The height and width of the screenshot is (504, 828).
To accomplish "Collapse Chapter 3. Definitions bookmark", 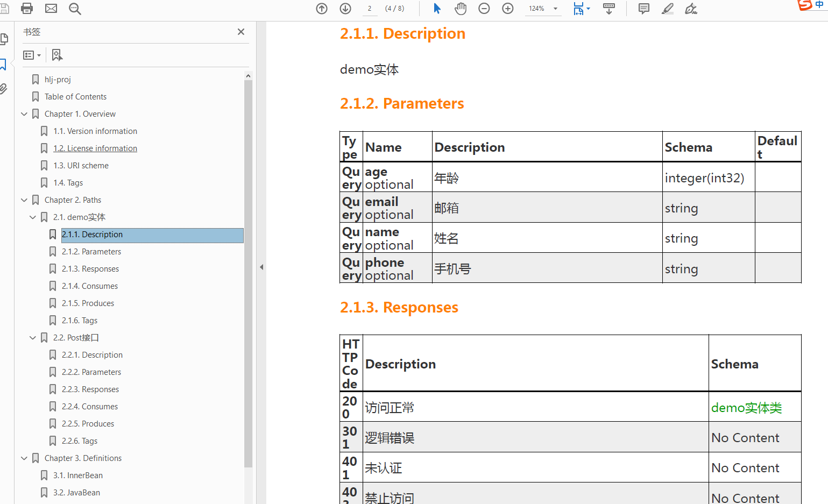I will (x=24, y=458).
